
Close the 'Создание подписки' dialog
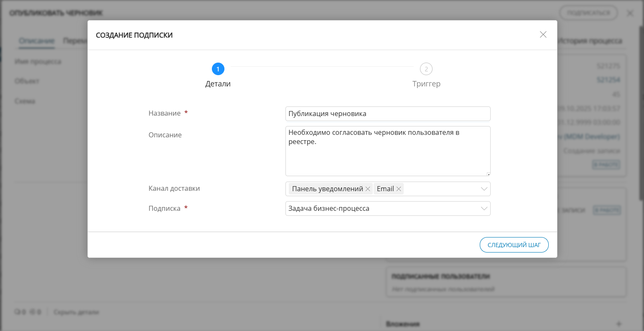543,35
